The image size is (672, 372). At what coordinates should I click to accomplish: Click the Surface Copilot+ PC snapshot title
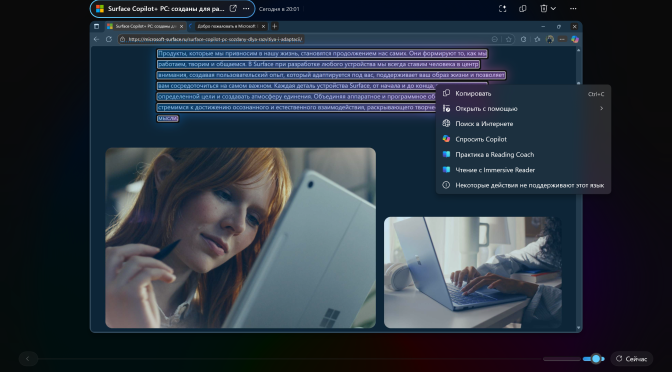click(166, 9)
